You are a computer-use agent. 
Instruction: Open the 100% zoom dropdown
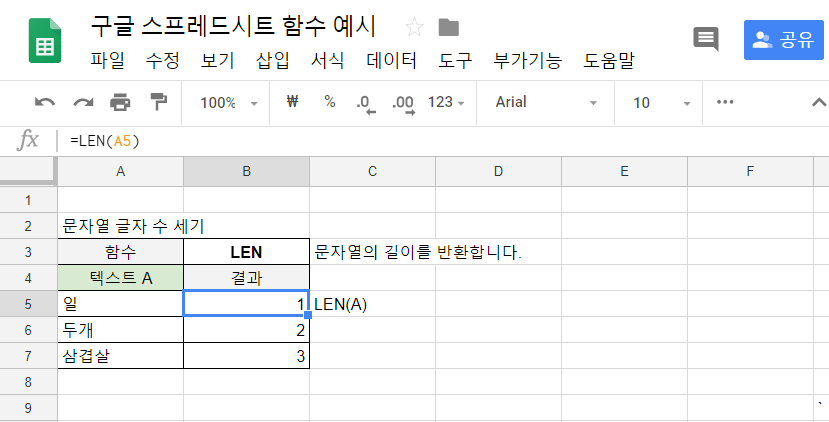pyautogui.click(x=228, y=102)
